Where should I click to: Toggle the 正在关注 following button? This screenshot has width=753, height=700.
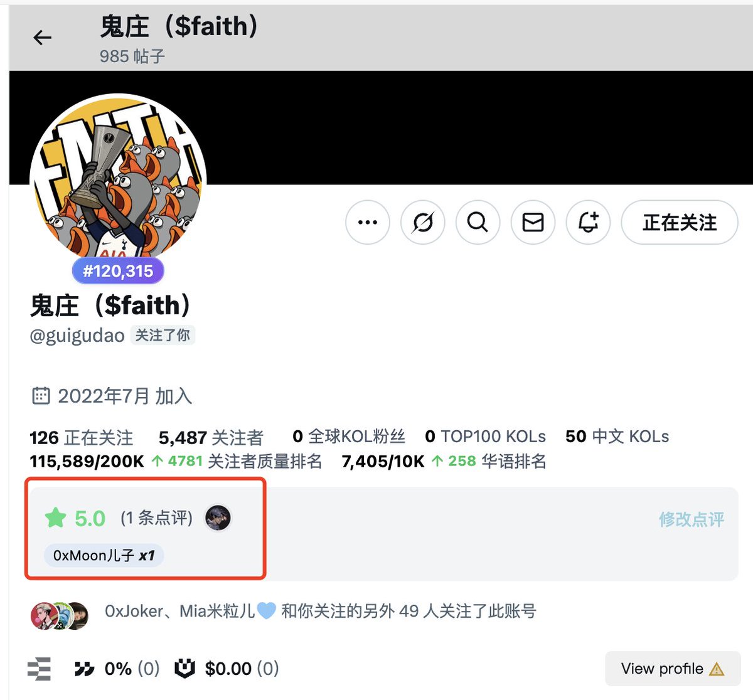(680, 222)
